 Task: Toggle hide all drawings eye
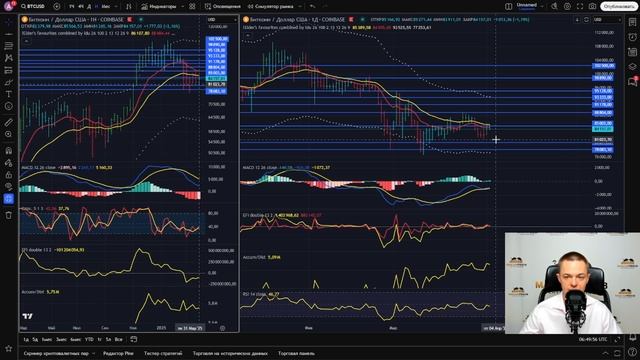click(9, 187)
